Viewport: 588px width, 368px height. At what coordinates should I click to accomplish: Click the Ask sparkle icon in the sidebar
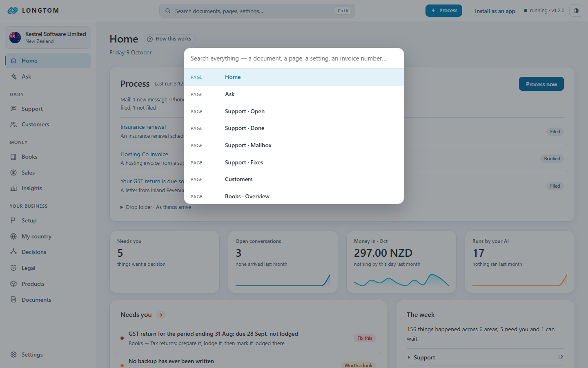[x=13, y=76]
